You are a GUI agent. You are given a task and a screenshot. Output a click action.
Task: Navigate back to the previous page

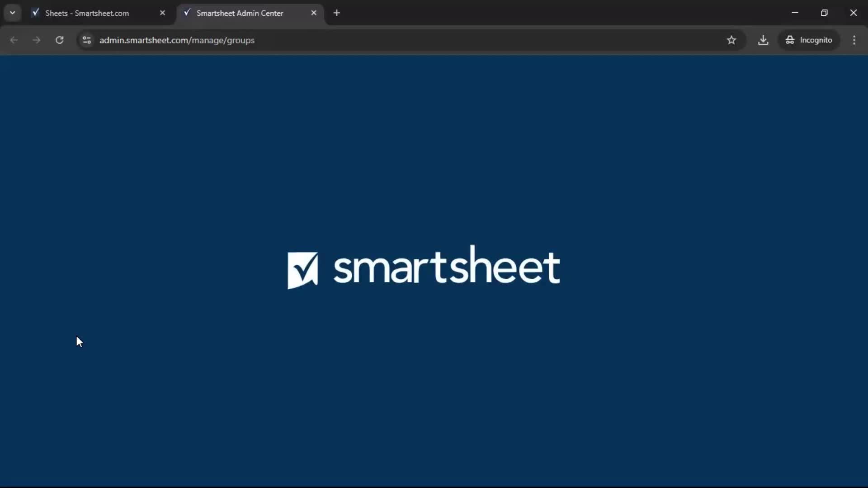tap(14, 40)
